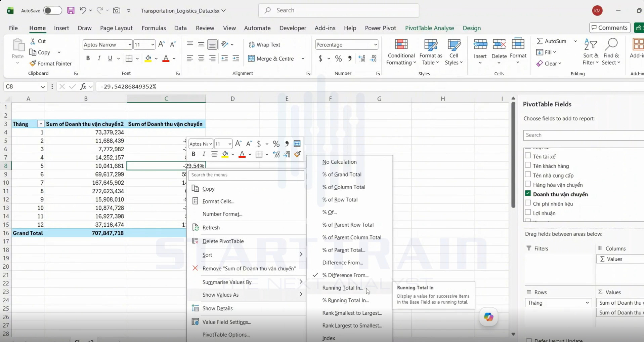Open the Tháng Rows field dropdown
The height and width of the screenshot is (342, 644).
coord(587,303)
